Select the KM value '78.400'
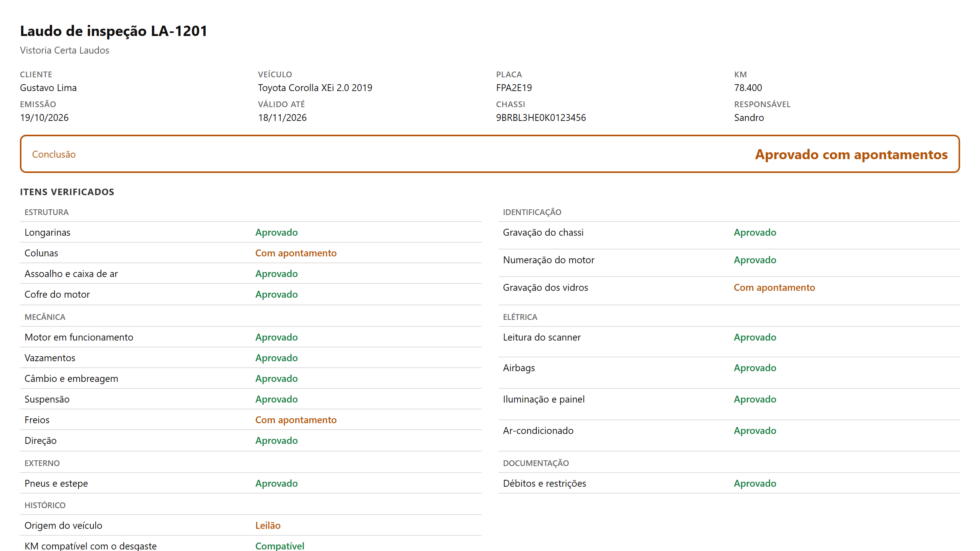This screenshot has width=980, height=551. coord(748,88)
